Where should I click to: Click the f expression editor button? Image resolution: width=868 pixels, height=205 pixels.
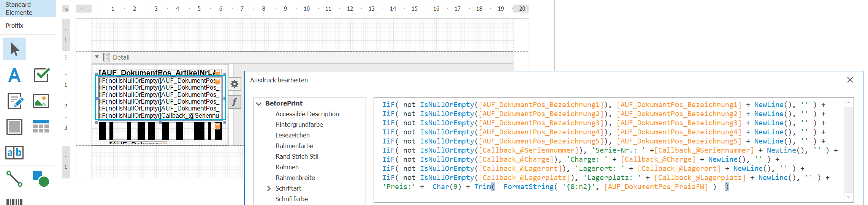pos(234,102)
